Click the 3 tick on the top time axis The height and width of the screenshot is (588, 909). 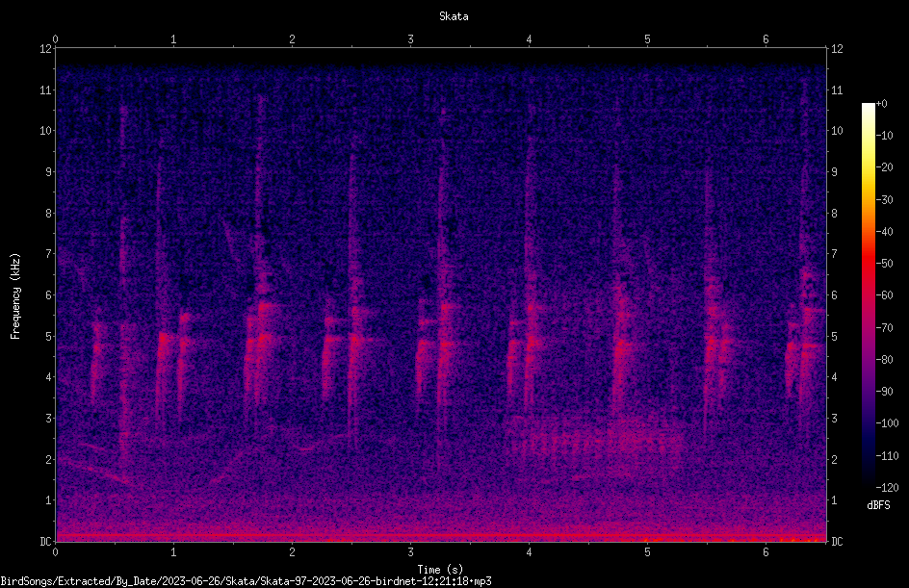pyautogui.click(x=410, y=39)
